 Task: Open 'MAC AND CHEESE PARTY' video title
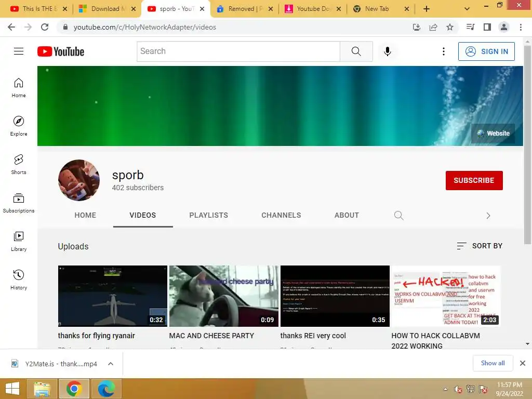pos(211,336)
